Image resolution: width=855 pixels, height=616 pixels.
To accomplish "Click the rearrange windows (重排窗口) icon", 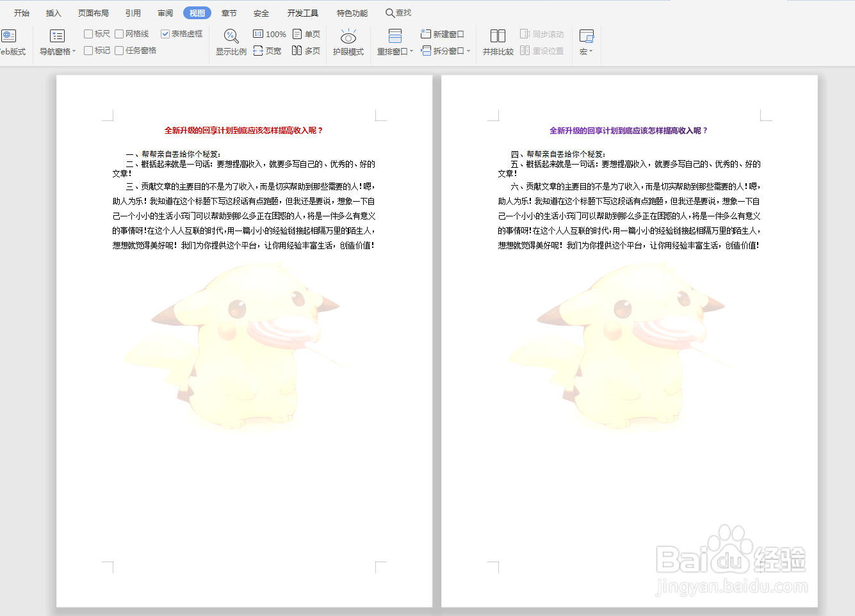I will coord(395,36).
